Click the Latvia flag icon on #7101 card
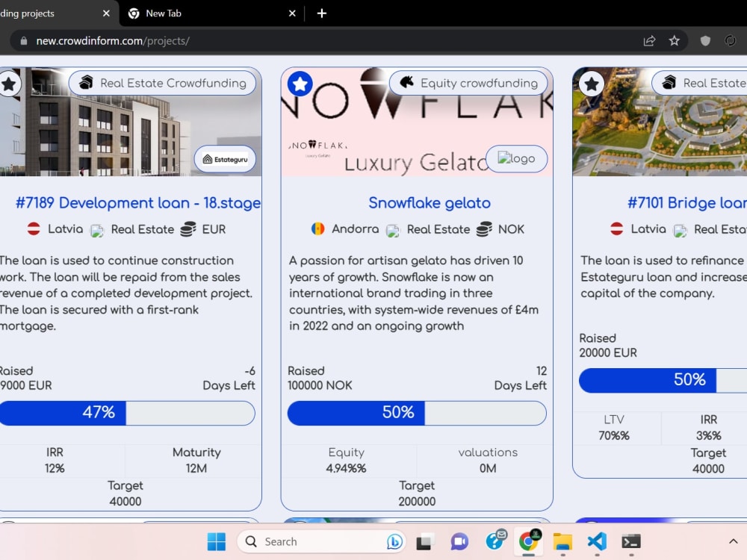Viewport: 747px width, 560px height. pyautogui.click(x=617, y=228)
